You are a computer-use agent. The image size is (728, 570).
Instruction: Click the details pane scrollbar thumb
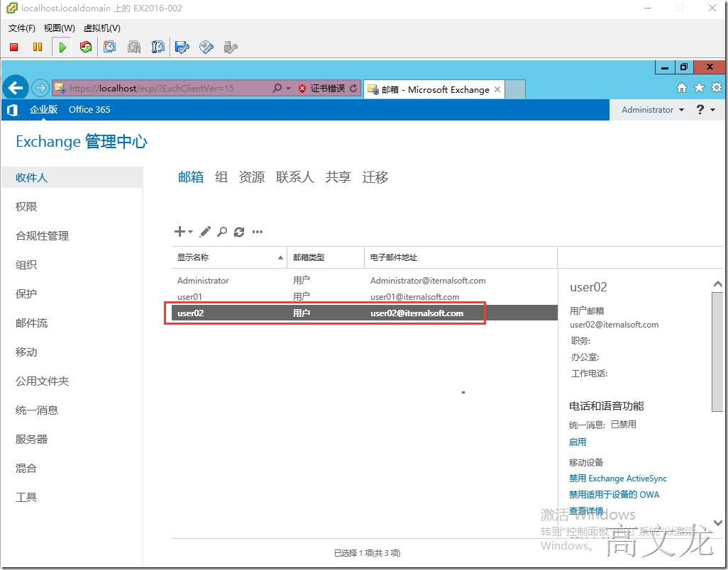tap(717, 352)
